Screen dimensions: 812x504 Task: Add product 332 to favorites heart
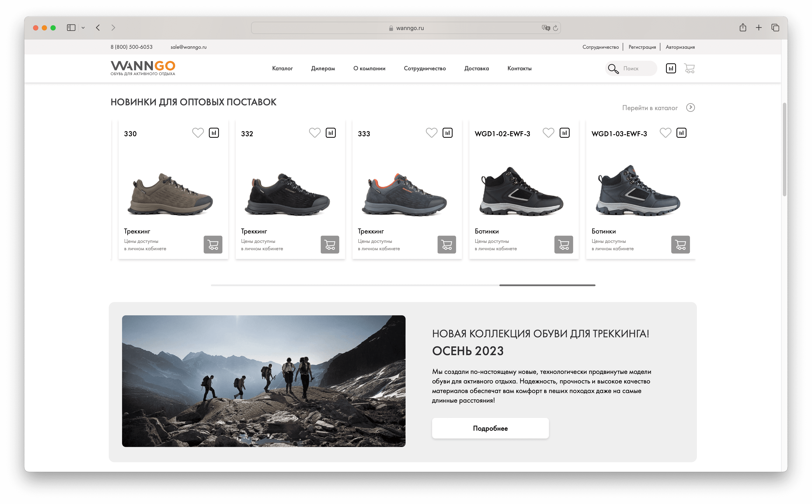pos(315,133)
